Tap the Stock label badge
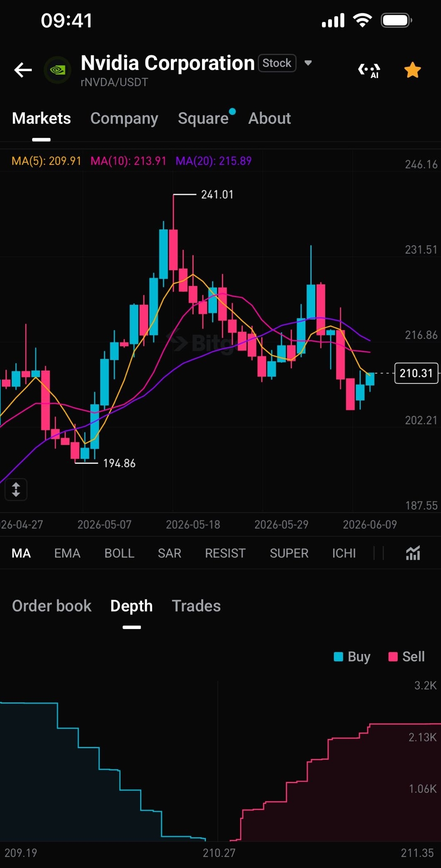 click(277, 63)
